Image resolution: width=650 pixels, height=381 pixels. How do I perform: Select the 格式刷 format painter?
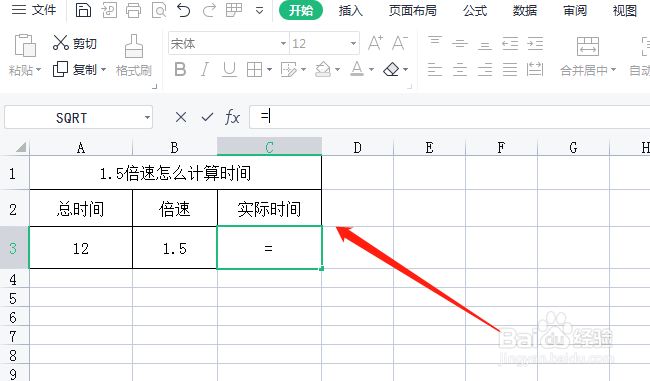[134, 56]
